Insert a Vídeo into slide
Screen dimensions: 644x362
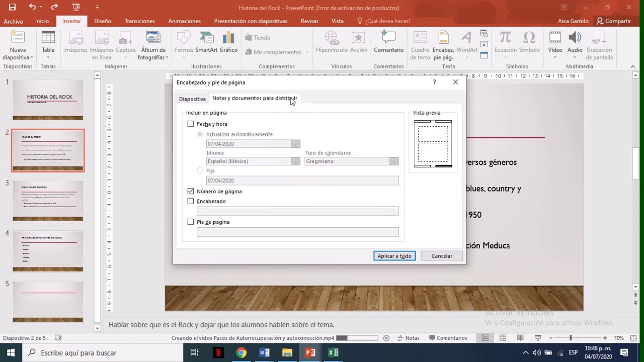click(x=555, y=45)
